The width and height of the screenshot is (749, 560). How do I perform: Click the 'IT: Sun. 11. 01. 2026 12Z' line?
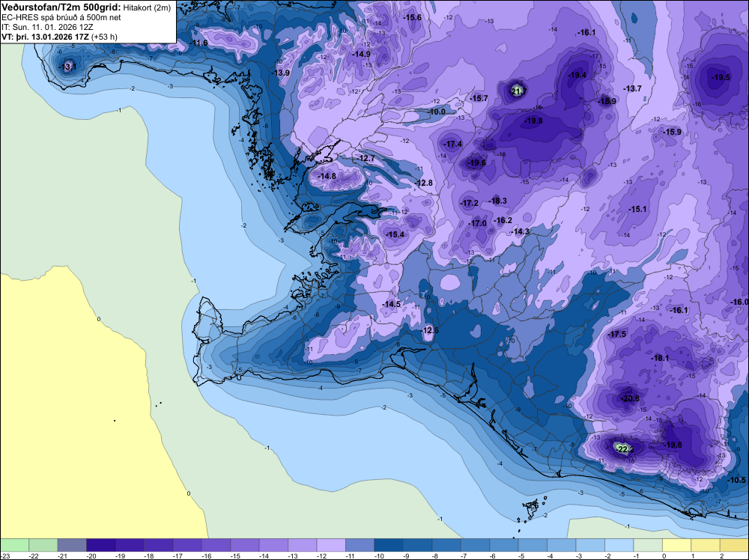(47, 27)
